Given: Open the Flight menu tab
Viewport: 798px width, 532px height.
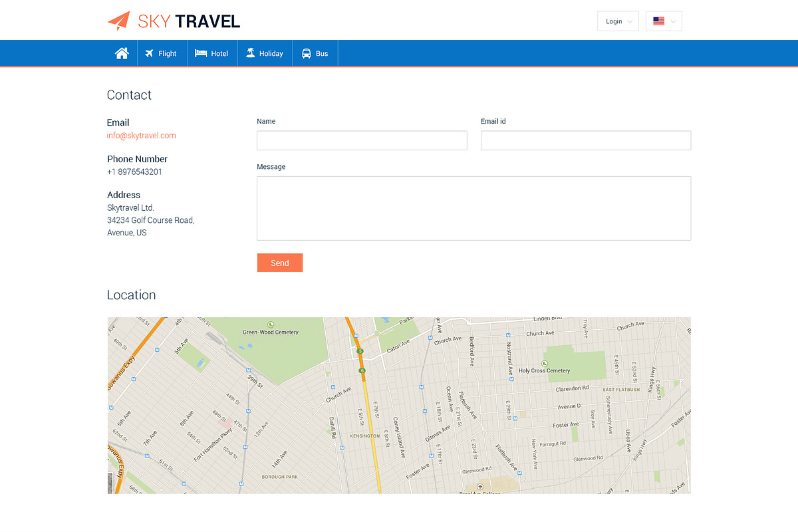Looking at the screenshot, I should tap(161, 53).
